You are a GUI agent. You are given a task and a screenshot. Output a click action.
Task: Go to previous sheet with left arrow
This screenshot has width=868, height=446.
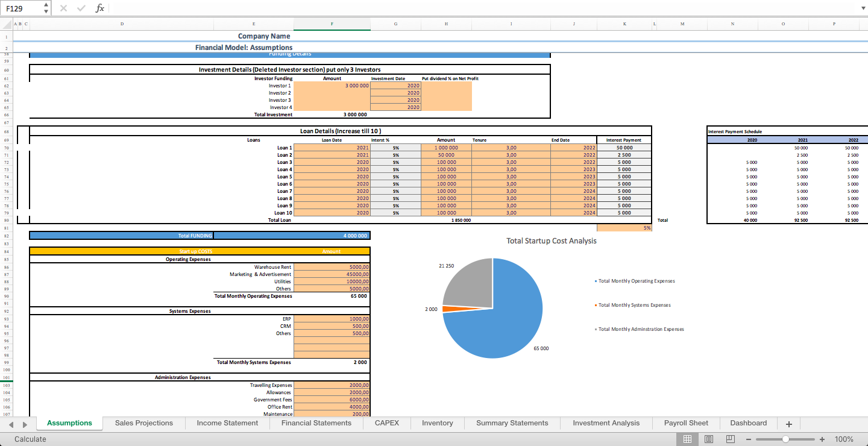12,424
